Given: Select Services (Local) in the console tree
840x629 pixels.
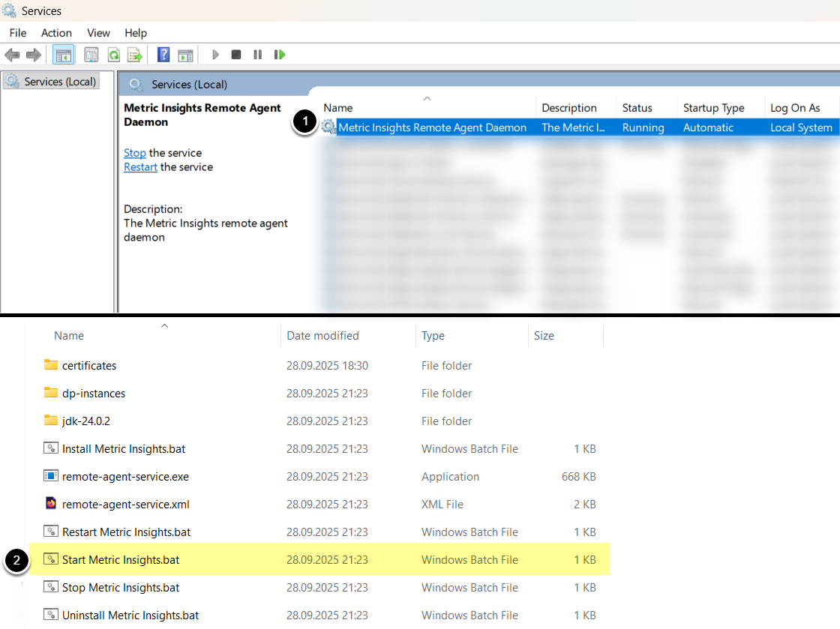Looking at the screenshot, I should (x=59, y=82).
